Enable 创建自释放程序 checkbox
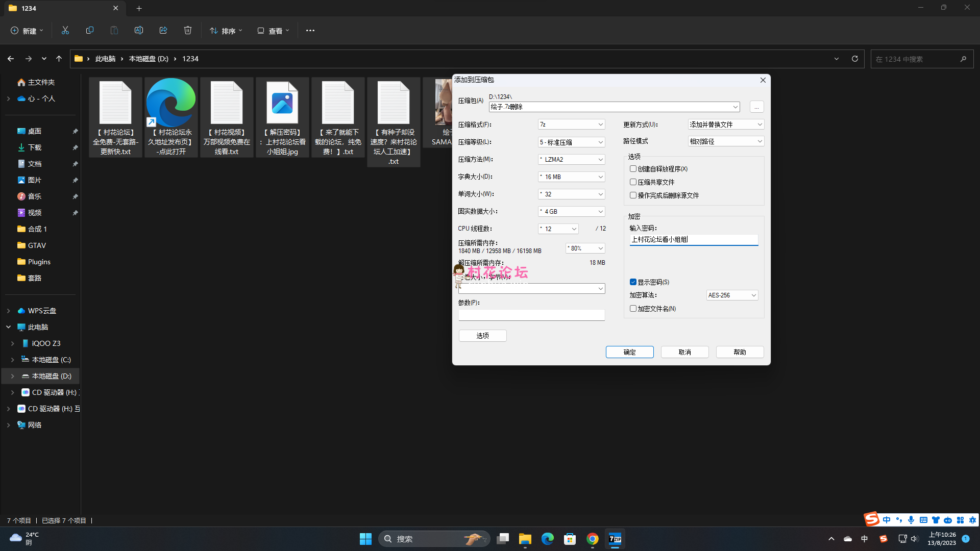 point(633,169)
